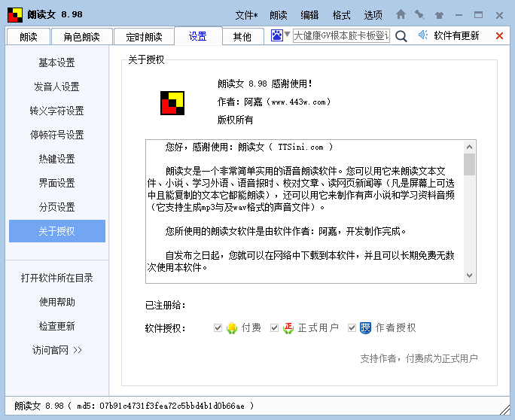Click the Baidu paw search engine icon
Viewport: 515px width, 420px height.
tap(277, 35)
